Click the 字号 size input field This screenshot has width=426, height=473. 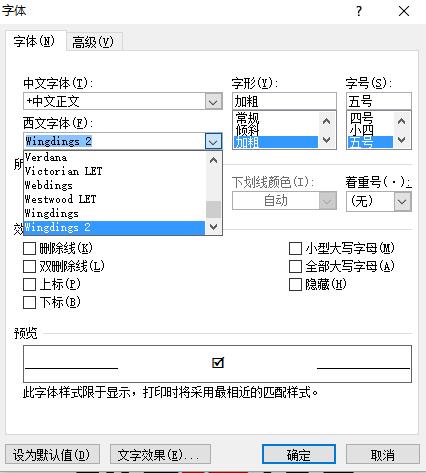click(x=379, y=101)
